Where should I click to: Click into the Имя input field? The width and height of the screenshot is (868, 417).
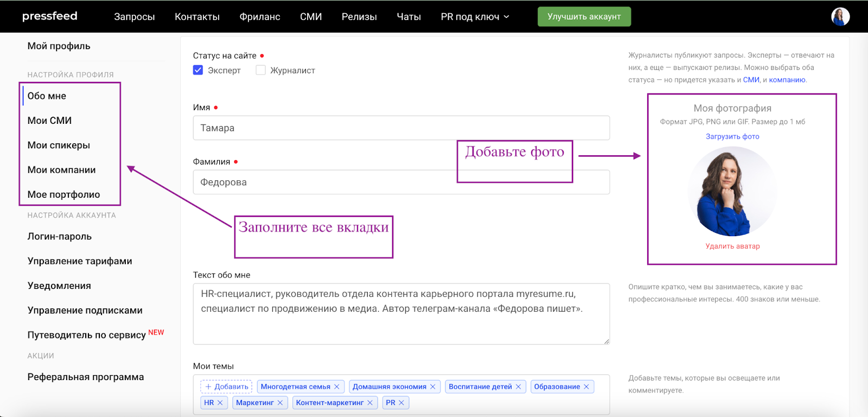pyautogui.click(x=401, y=128)
